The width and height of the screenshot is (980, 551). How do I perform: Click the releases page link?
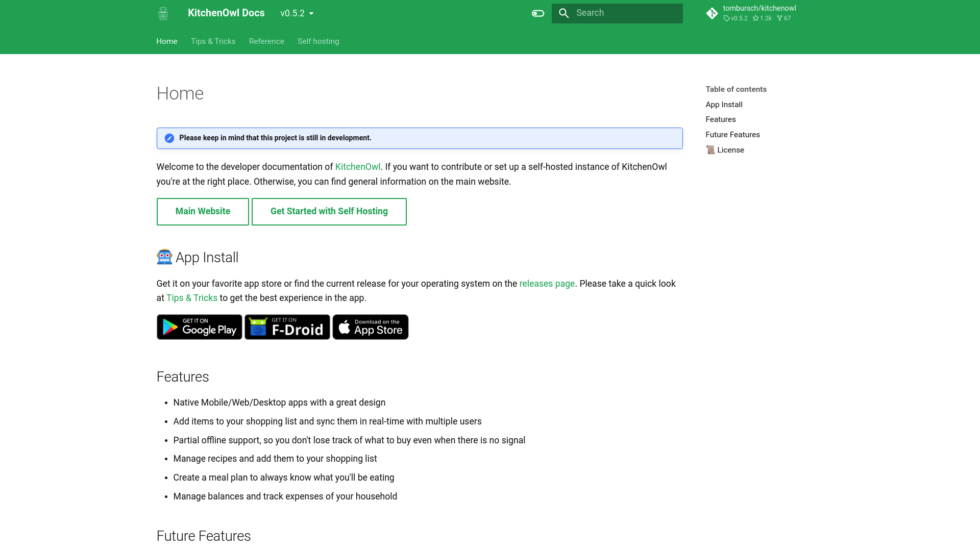pyautogui.click(x=547, y=283)
